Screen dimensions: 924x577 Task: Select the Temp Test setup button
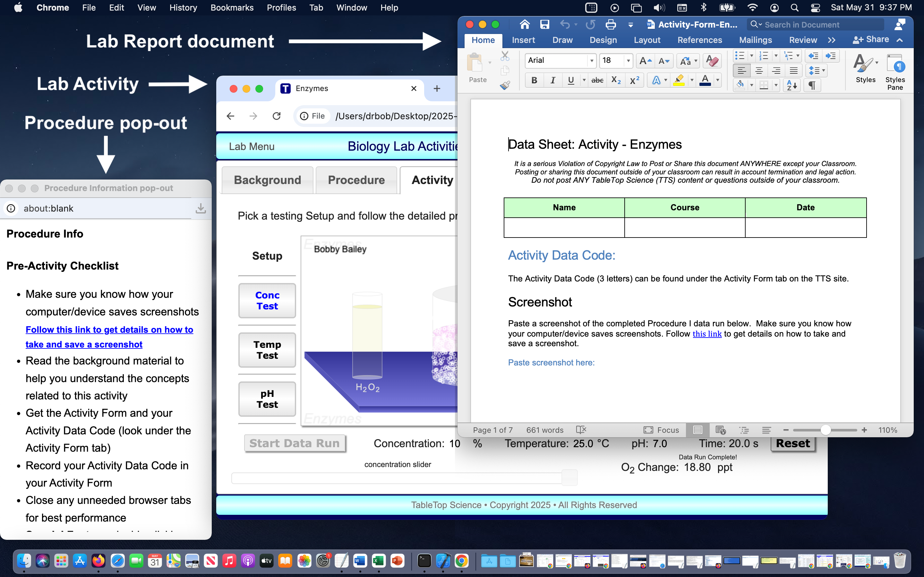tap(267, 350)
